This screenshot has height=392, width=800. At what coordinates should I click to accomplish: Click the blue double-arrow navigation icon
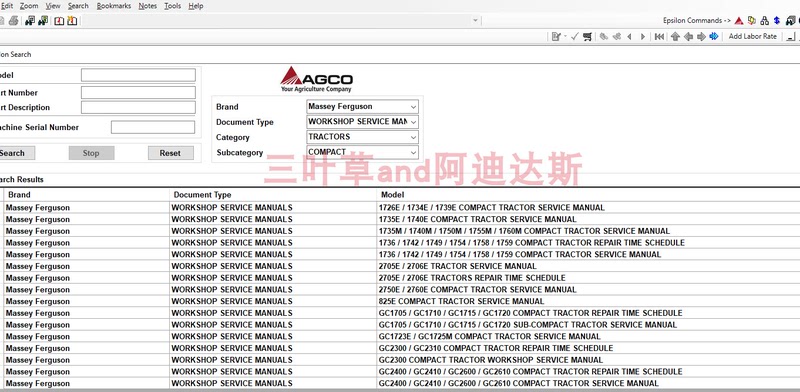[x=714, y=36]
